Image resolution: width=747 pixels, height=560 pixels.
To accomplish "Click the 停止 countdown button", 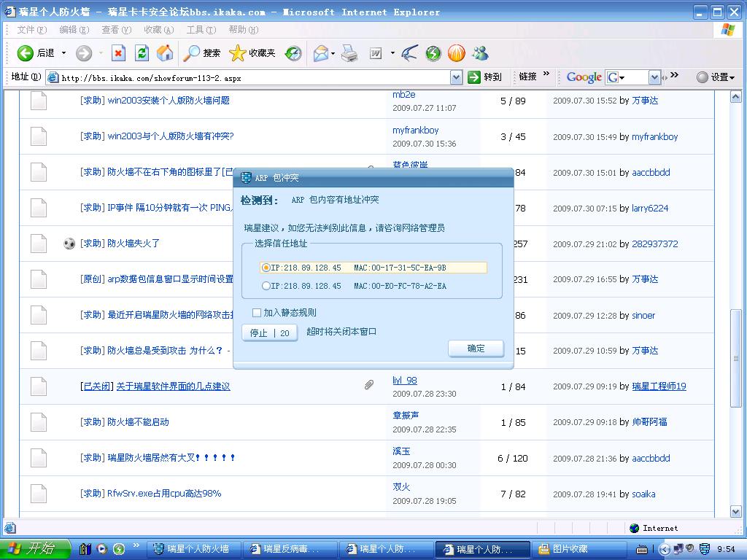I will pos(270,332).
